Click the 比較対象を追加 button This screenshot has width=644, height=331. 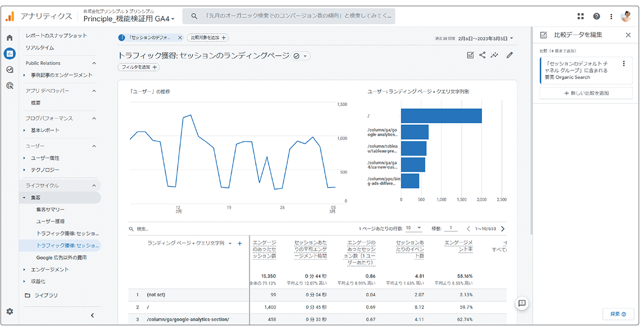[208, 38]
